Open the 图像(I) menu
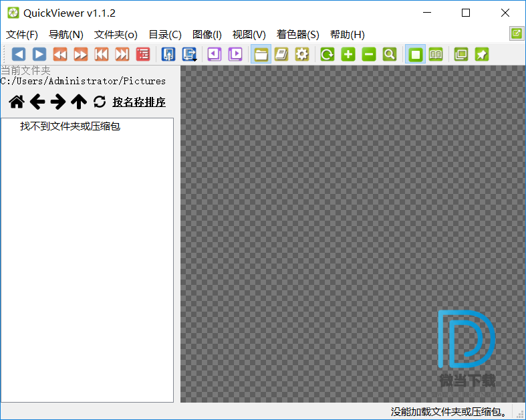526x420 pixels. click(207, 35)
